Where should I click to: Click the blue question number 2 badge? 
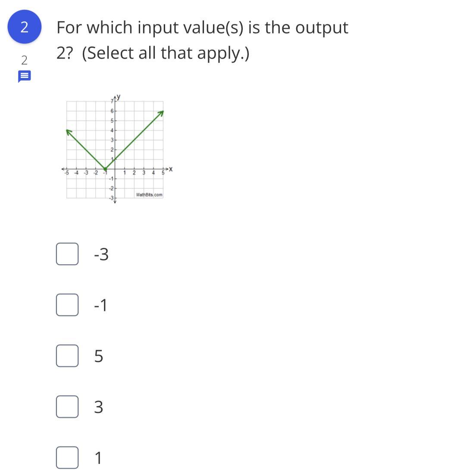point(24,27)
